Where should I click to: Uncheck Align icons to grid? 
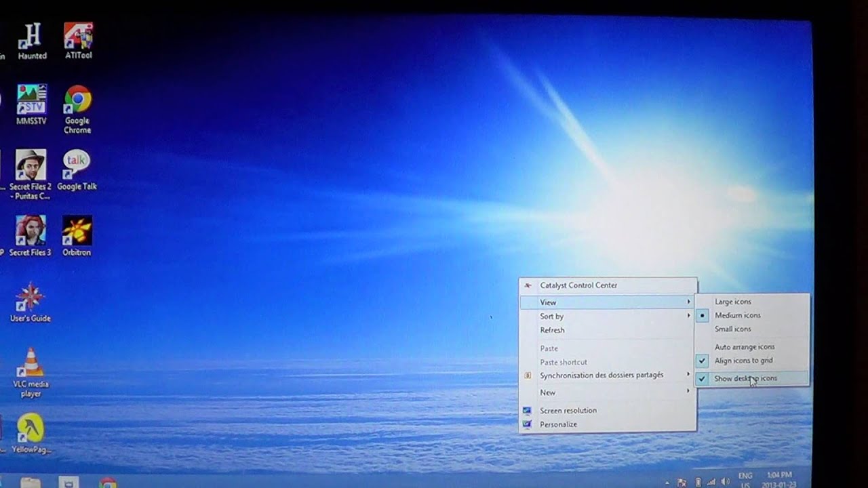743,361
